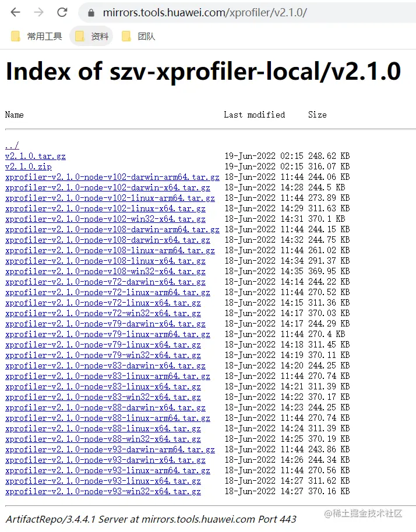Download node-v93-darwin-arm64 tarball
416x532 pixels.
(x=110, y=449)
